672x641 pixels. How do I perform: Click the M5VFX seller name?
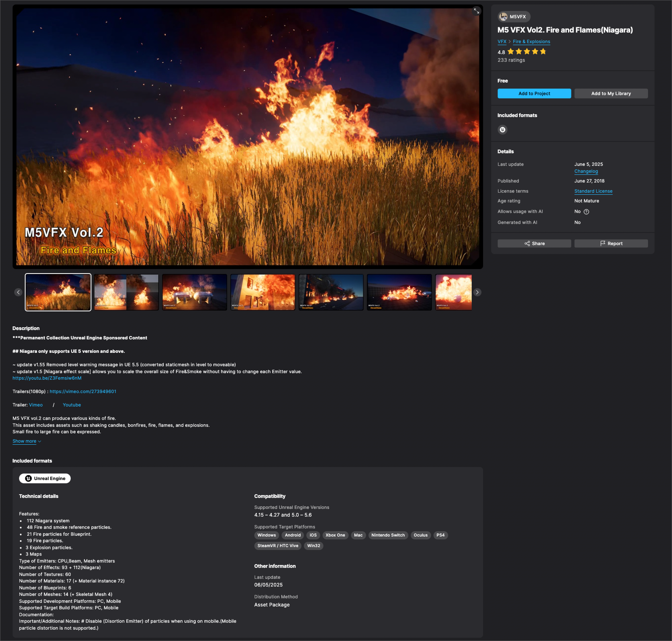(518, 16)
